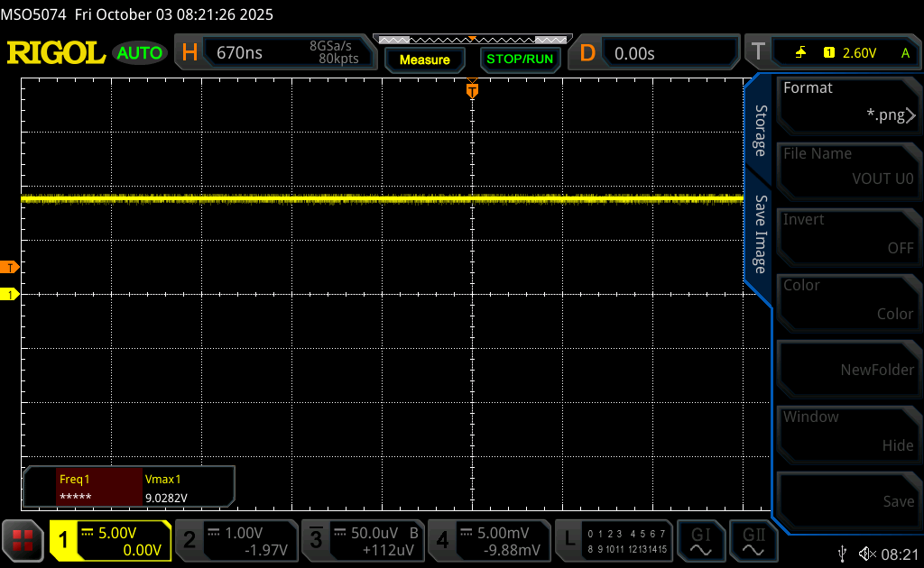Click the USB connection status icon

843,554
